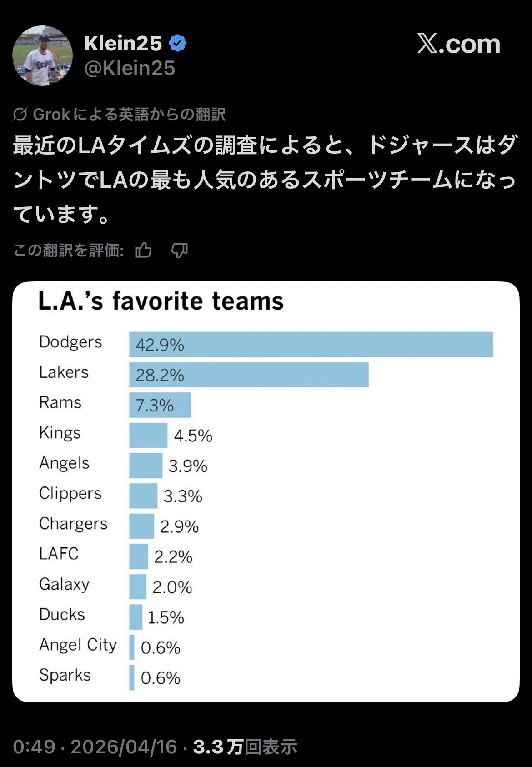Click the @Klein25 handle
The image size is (532, 767).
(x=130, y=68)
